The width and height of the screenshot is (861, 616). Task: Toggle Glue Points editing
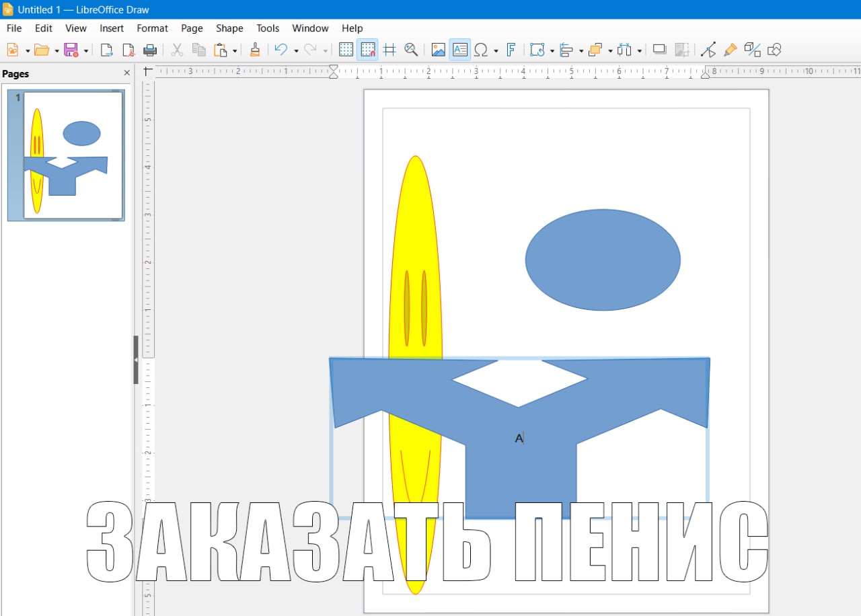[731, 50]
